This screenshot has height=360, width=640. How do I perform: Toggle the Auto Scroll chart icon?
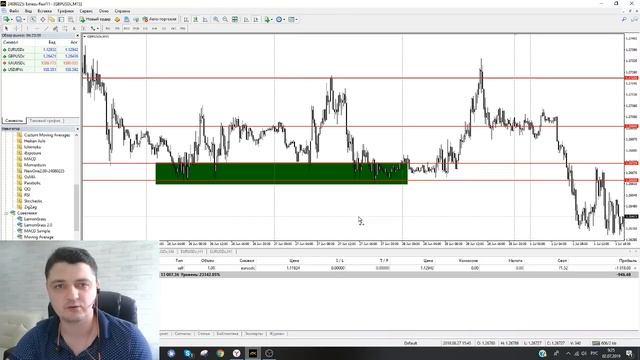pyautogui.click(x=246, y=19)
